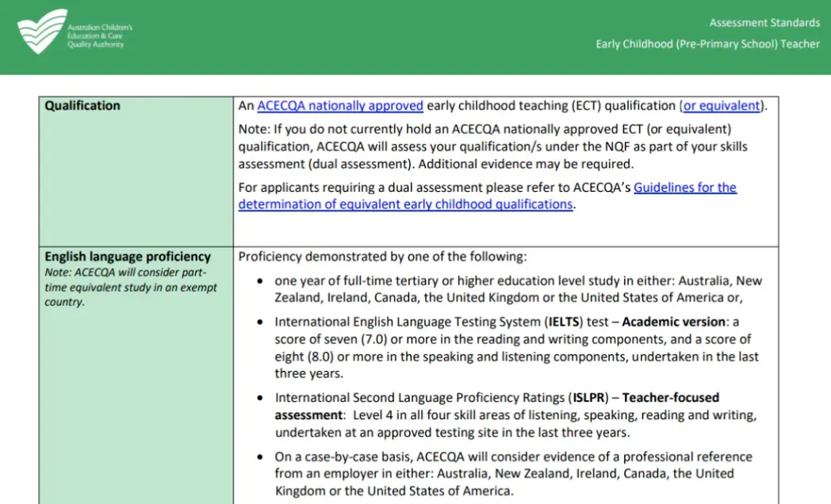This screenshot has height=504, width=831.
Task: Select the 'Australian Children's Education & Care Quality Authority' text
Action: coord(100,36)
